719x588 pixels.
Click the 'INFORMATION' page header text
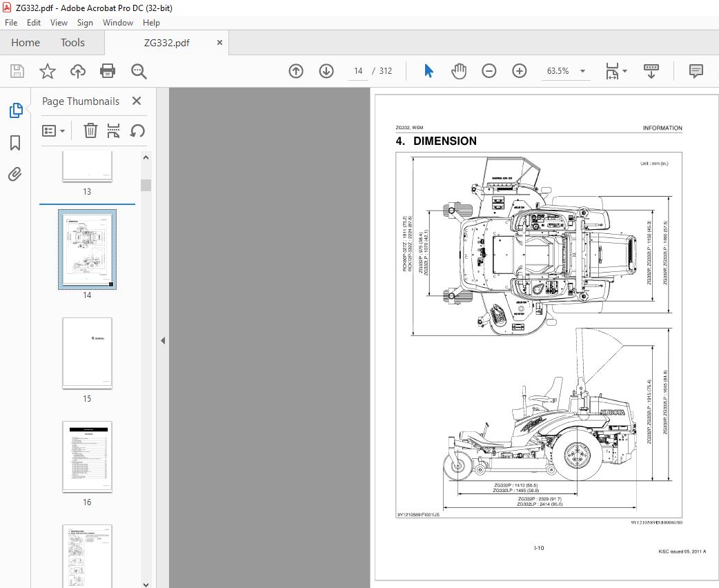click(662, 128)
